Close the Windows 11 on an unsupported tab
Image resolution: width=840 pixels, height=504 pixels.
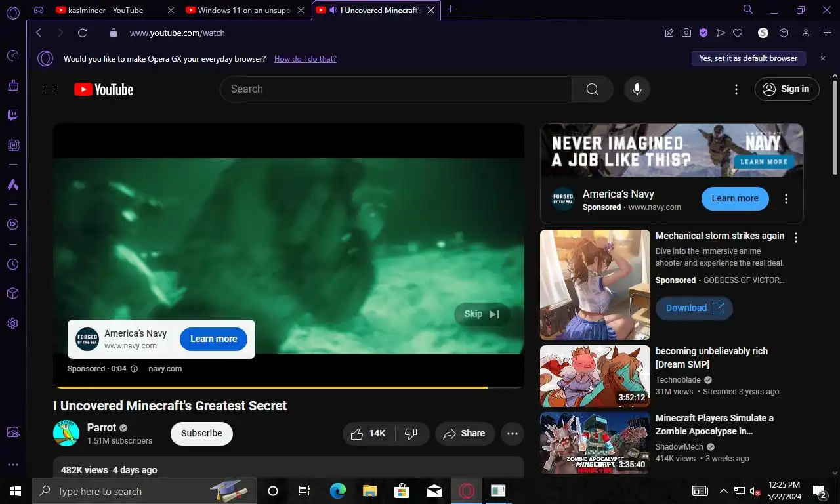(x=301, y=10)
